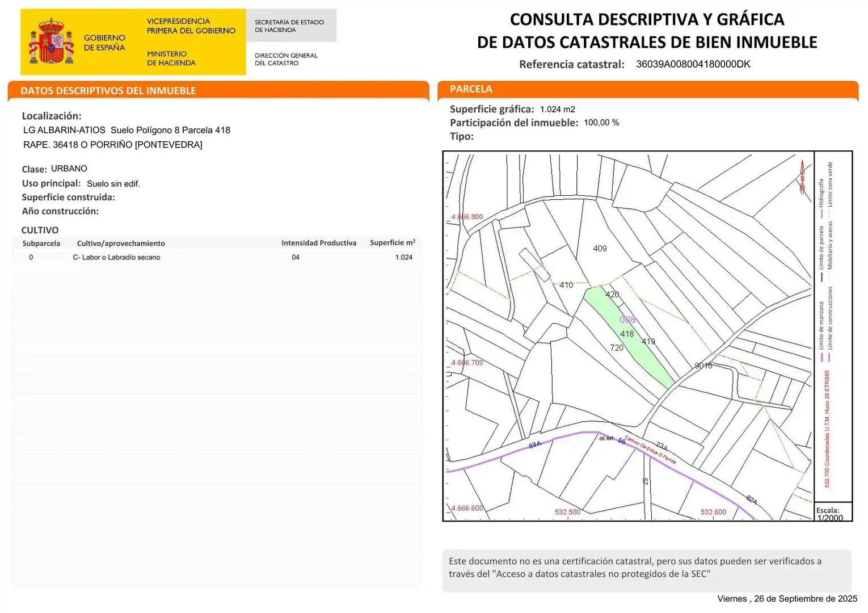Click the Uso principal value Suelo sin edif.
868x613 pixels.
(113, 184)
